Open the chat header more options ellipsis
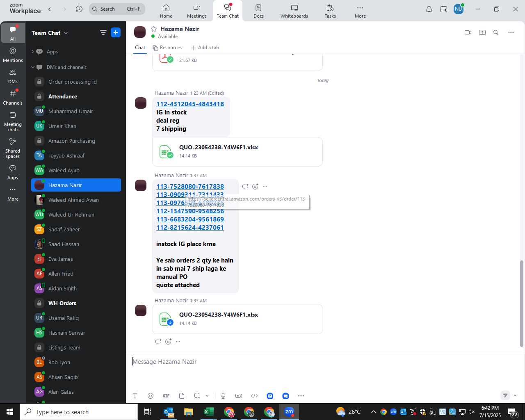 511,32
